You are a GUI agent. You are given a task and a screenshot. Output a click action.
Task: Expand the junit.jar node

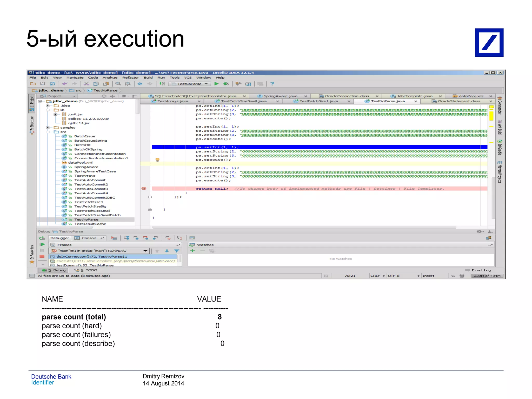55,114
